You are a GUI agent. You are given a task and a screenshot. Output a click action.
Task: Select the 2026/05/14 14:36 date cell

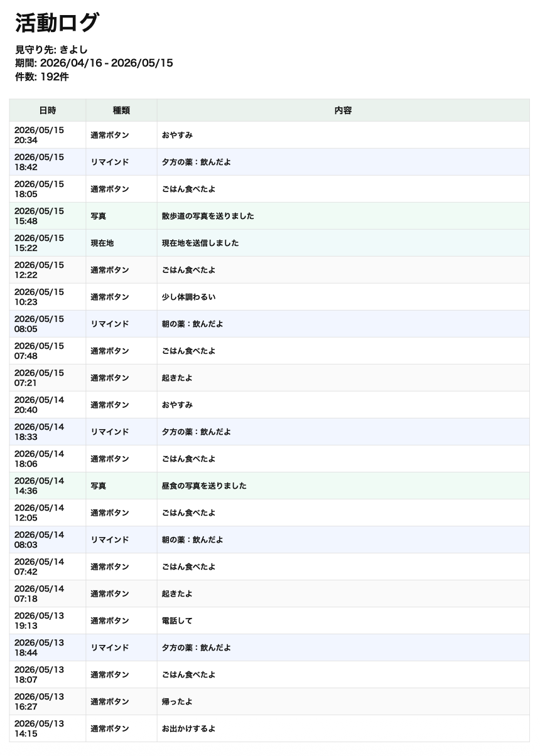48,486
